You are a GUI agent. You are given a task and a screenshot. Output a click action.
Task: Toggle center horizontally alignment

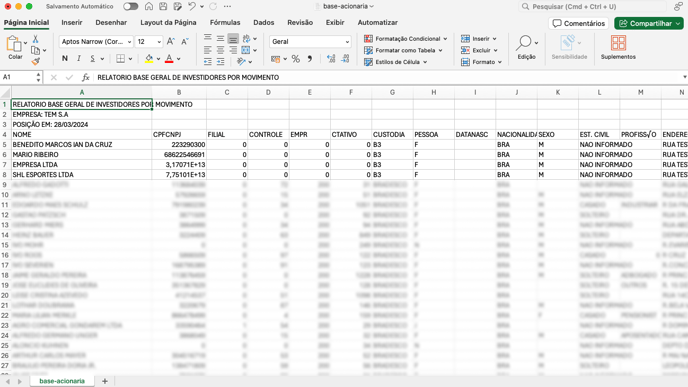220,50
